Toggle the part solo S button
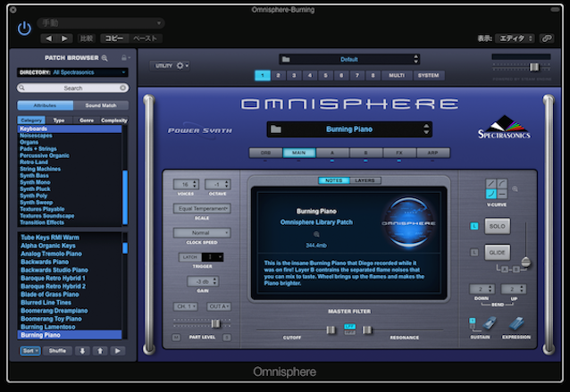The height and width of the screenshot is (392, 570). 227,338
